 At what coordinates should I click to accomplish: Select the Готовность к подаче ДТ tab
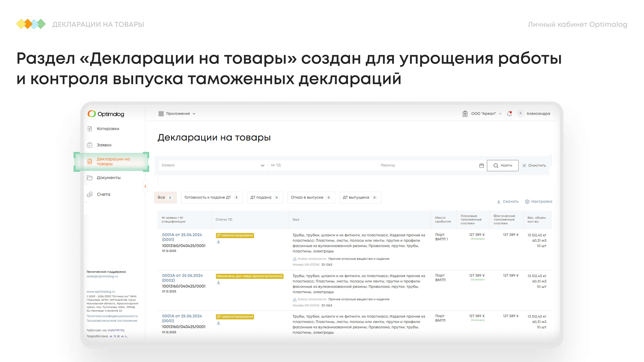coord(211,197)
